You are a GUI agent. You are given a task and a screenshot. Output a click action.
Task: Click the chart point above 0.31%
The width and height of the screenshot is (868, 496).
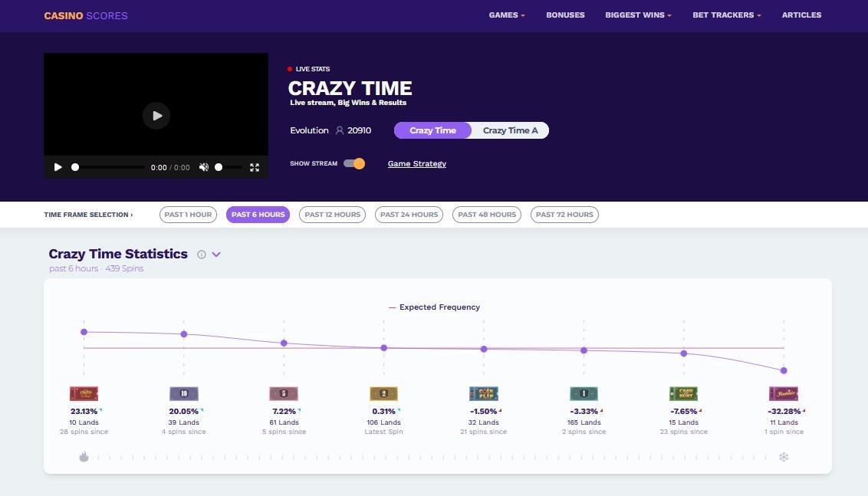[383, 348]
